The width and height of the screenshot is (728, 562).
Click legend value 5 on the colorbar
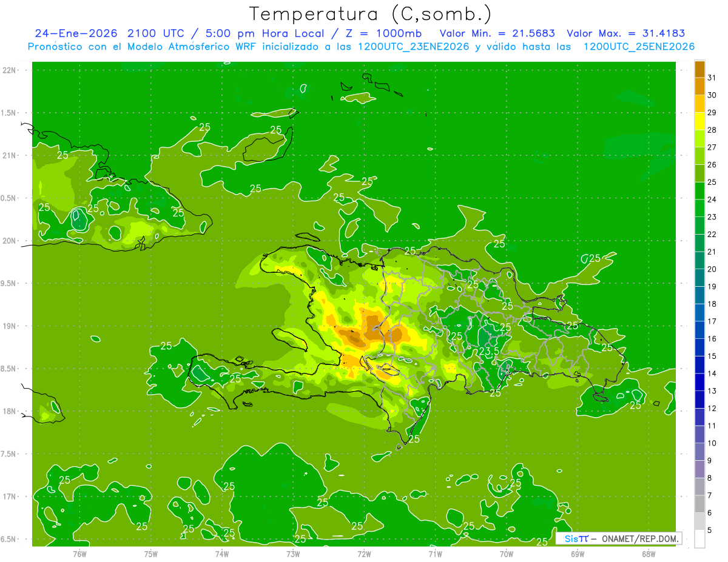(710, 530)
